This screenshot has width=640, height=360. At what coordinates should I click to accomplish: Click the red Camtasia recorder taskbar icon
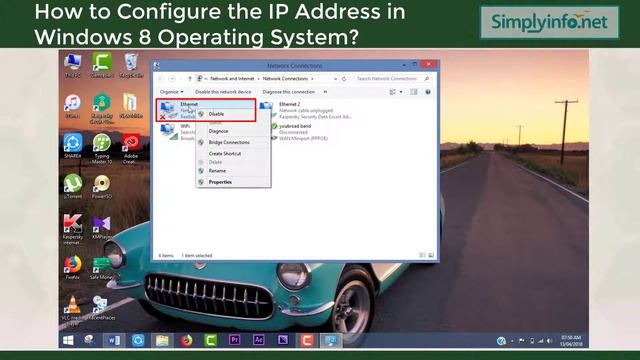307,340
